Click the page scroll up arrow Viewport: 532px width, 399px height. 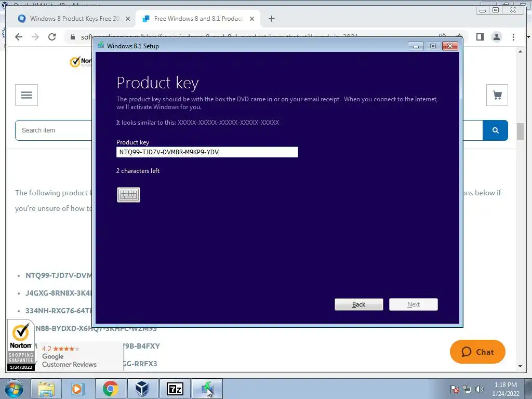click(x=520, y=51)
